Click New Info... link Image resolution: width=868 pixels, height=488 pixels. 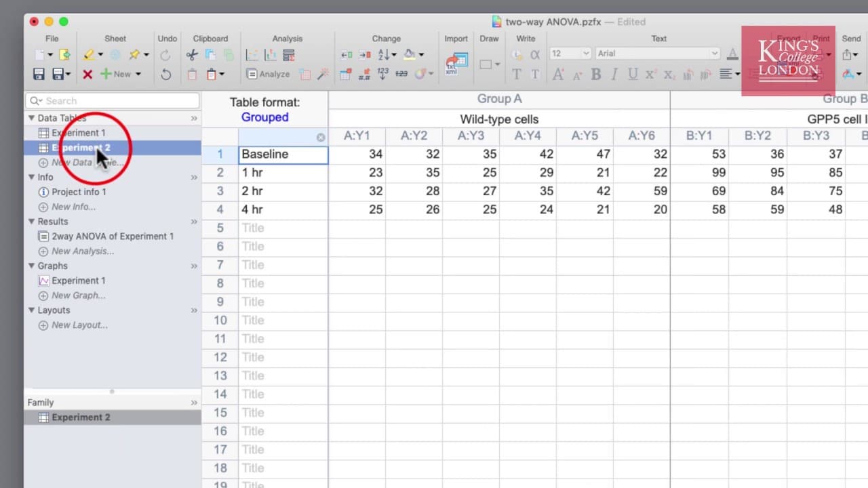(73, 207)
